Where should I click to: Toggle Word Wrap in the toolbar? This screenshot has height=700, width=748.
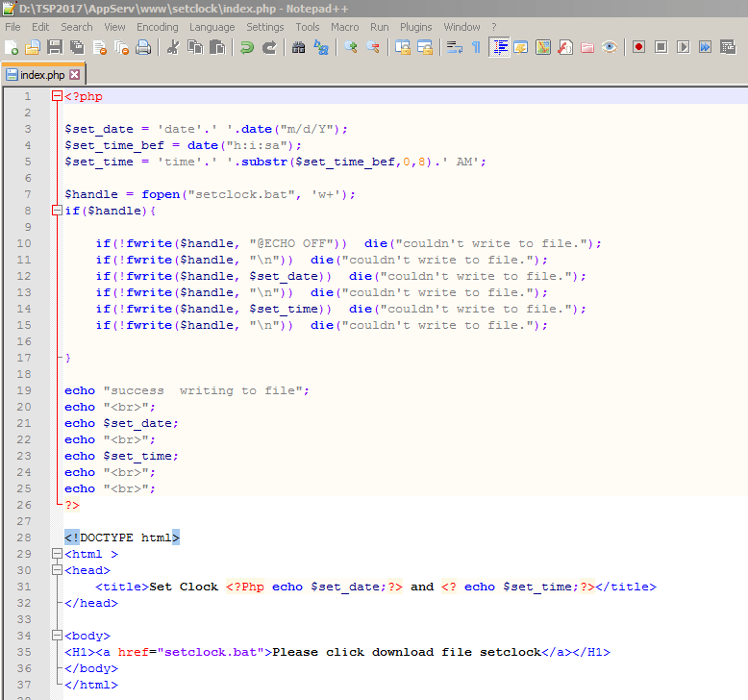point(455,47)
